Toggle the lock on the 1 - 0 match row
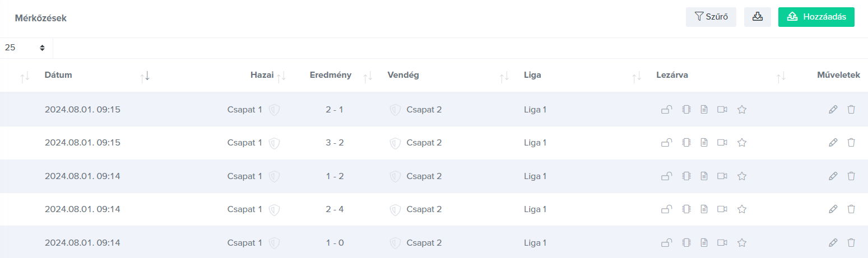This screenshot has height=258, width=868. point(667,243)
